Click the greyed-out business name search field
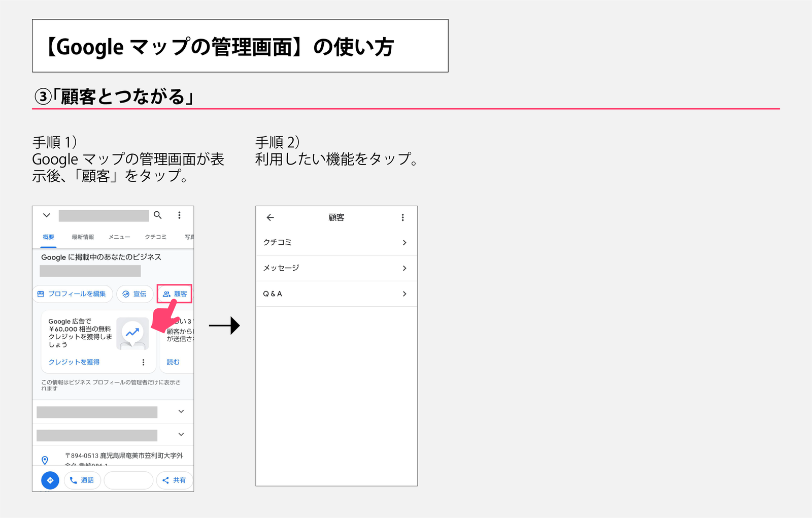 (104, 216)
